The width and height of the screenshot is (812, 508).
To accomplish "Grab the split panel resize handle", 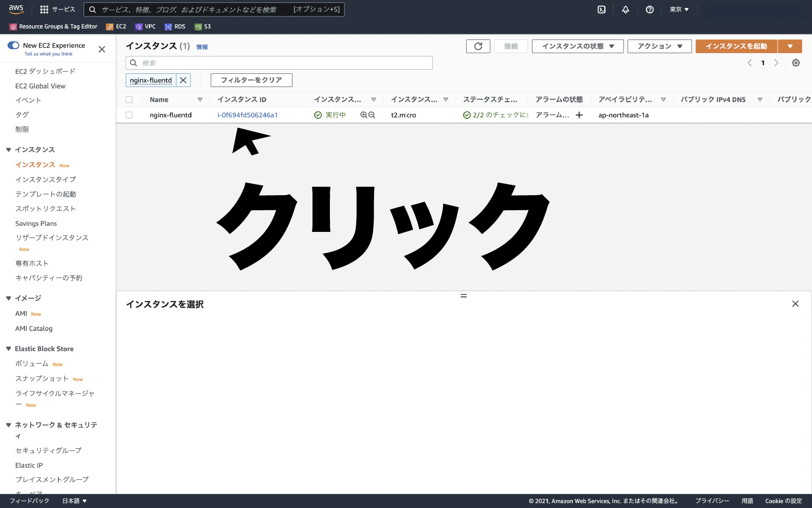I will (x=464, y=295).
